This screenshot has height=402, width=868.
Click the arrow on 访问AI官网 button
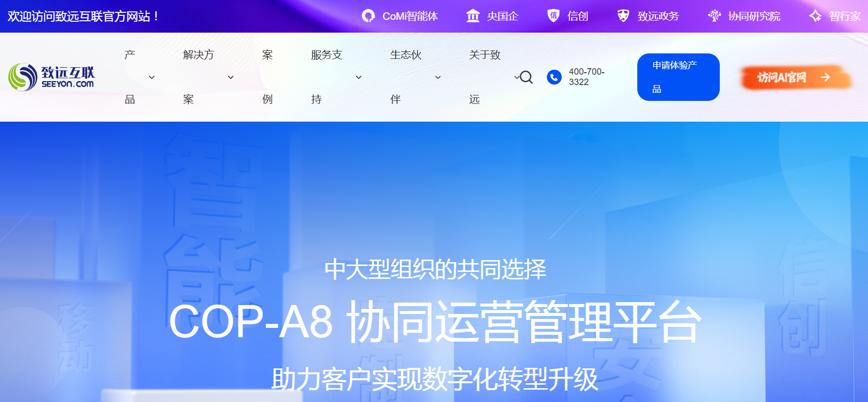825,77
